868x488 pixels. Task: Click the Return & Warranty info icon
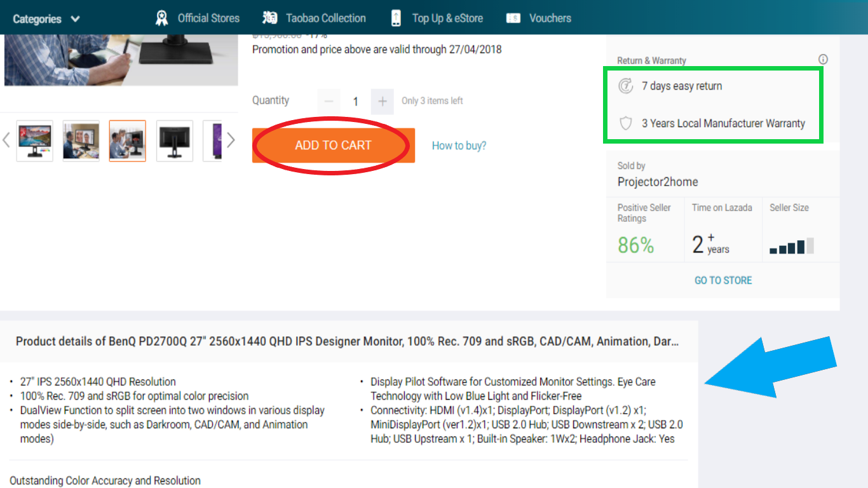tap(823, 60)
